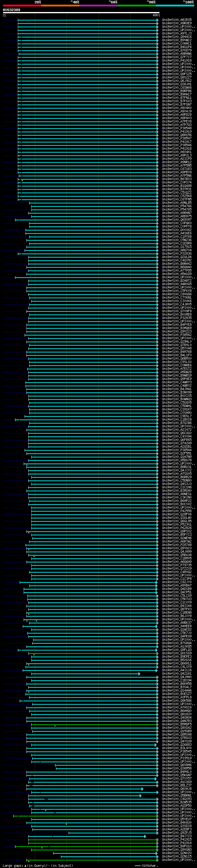Open UniRef100_P52301 hit label

click(177, 524)
